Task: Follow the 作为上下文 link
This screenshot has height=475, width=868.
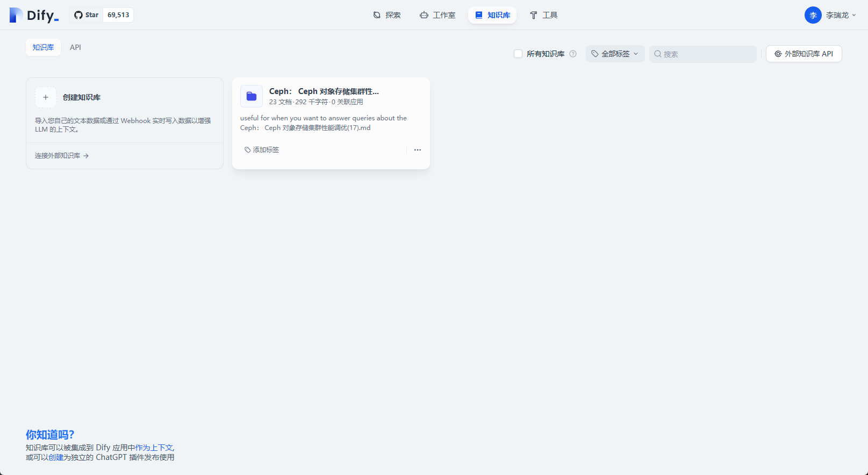Action: click(154, 448)
